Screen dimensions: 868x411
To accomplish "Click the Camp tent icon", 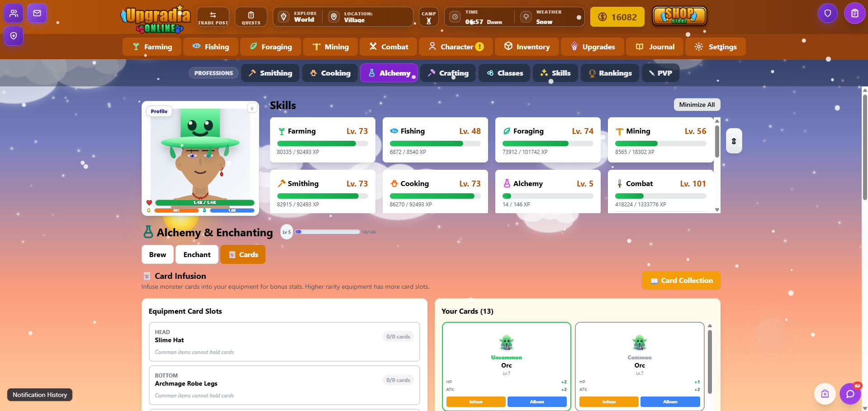I will (428, 17).
